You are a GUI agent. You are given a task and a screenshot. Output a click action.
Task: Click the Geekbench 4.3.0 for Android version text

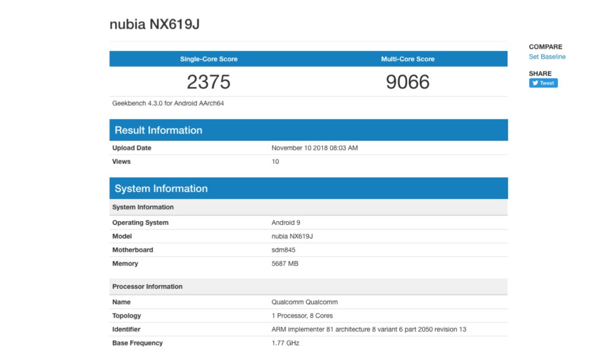[168, 103]
